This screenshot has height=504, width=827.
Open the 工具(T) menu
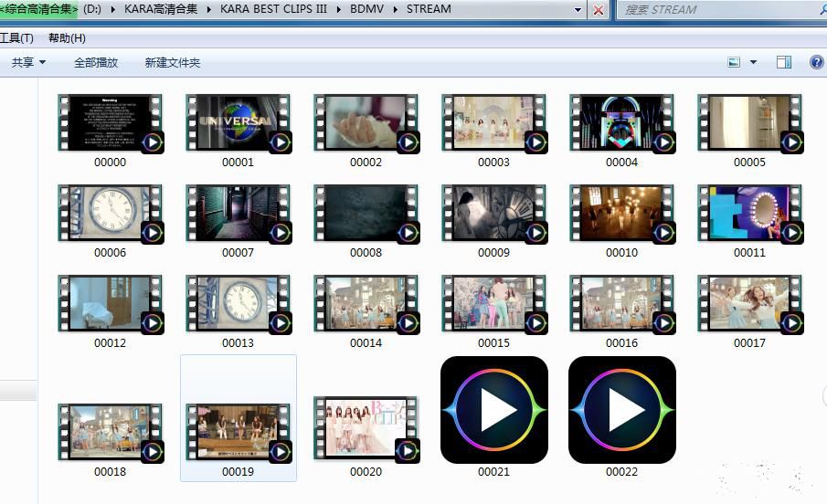coord(16,37)
